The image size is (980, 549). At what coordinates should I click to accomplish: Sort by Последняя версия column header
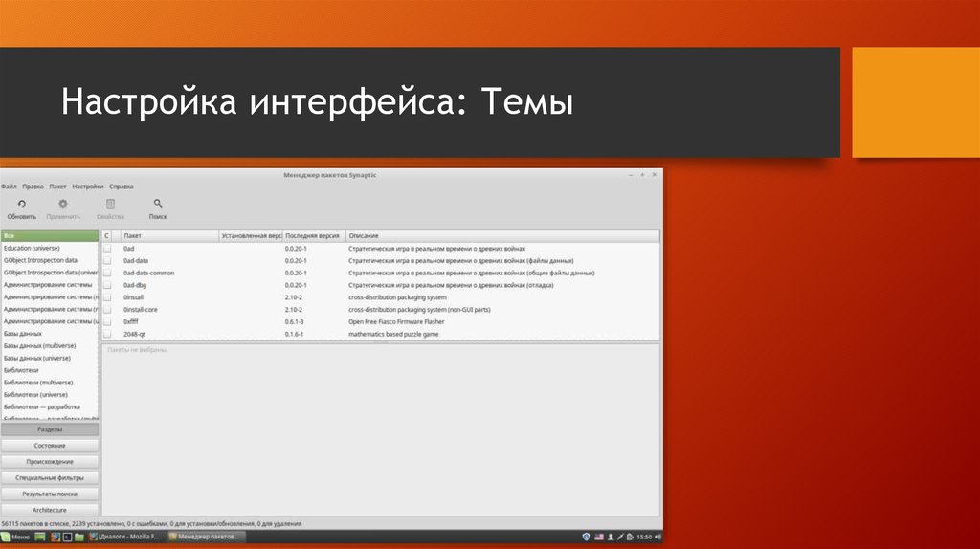pyautogui.click(x=314, y=236)
